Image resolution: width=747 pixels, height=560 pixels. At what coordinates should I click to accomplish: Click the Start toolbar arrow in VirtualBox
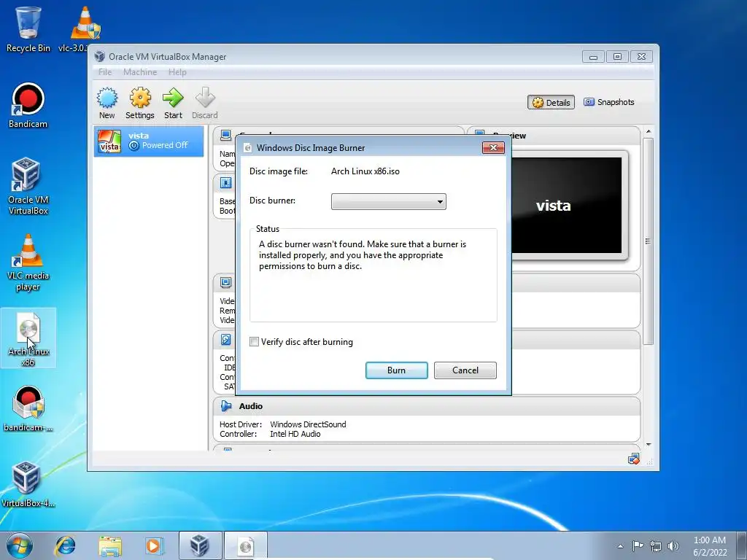173,103
